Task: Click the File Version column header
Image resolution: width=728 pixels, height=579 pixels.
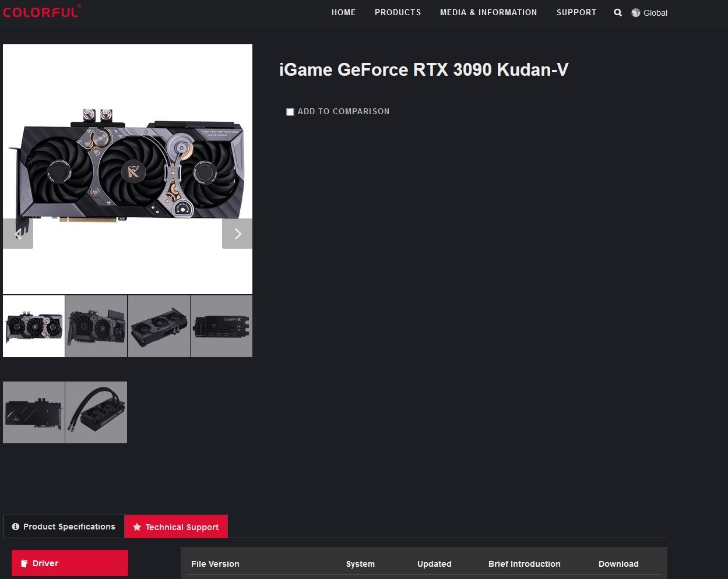Action: pyautogui.click(x=215, y=564)
